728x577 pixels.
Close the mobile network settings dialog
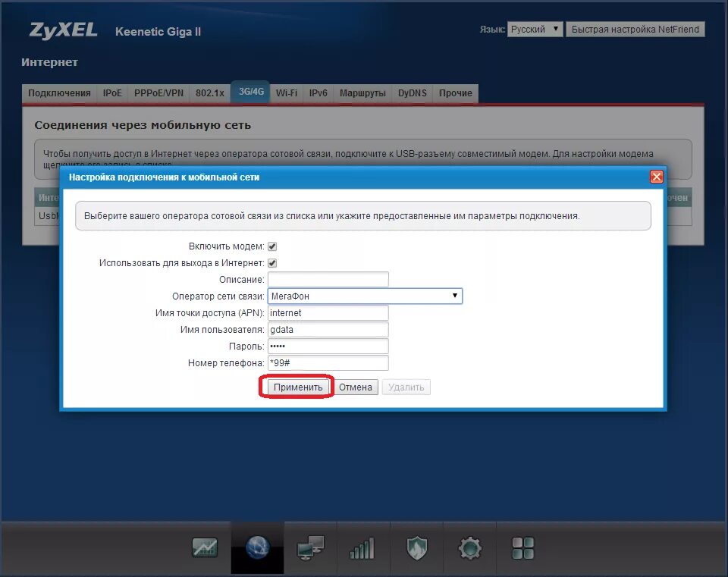tap(656, 177)
